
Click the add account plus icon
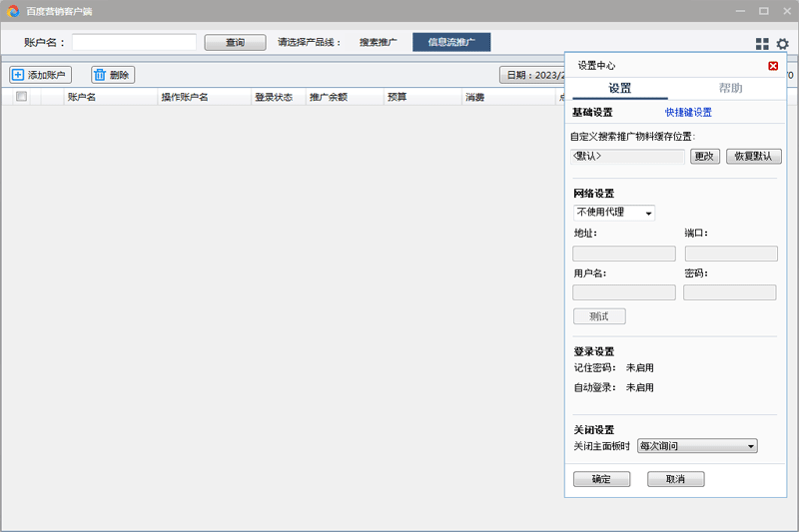click(18, 75)
